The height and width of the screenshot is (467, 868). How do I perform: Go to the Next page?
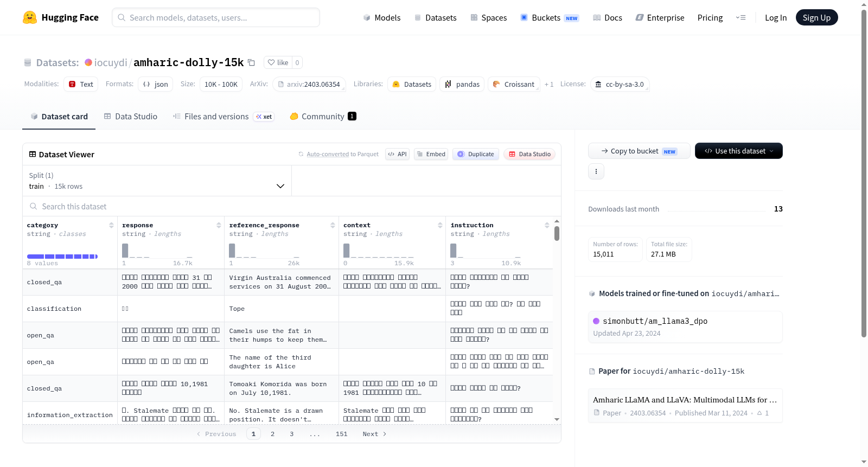click(x=374, y=434)
